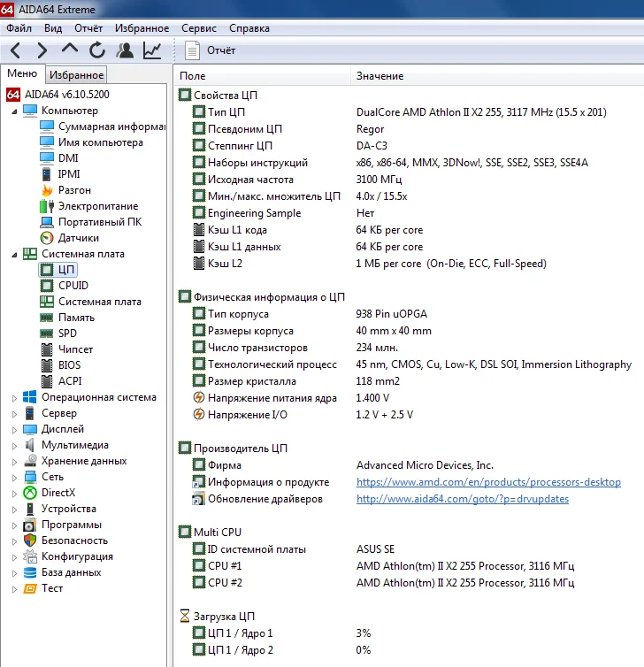This screenshot has width=644, height=667.
Task: Collapse the Компьютер tree branch
Action: [x=14, y=111]
